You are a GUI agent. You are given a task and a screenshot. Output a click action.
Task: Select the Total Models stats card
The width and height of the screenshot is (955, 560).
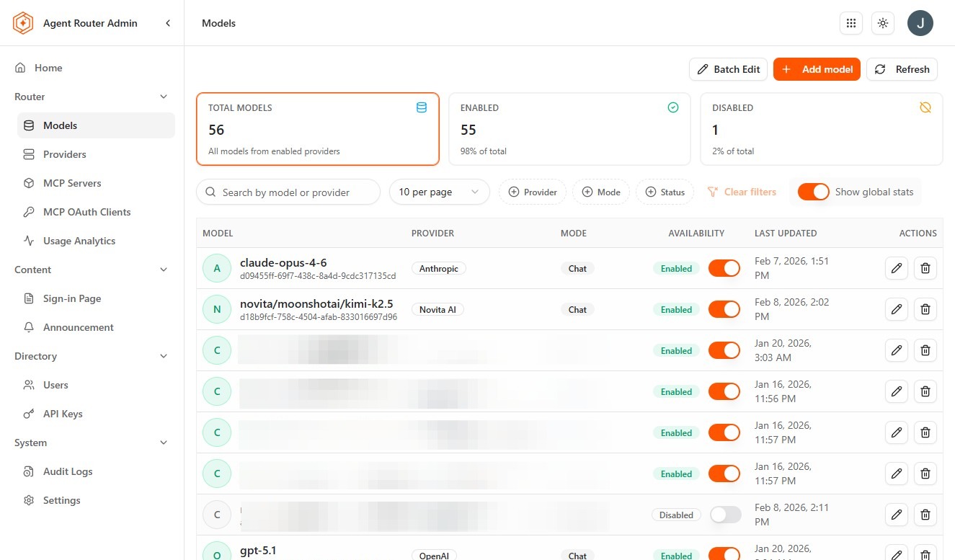coord(318,129)
